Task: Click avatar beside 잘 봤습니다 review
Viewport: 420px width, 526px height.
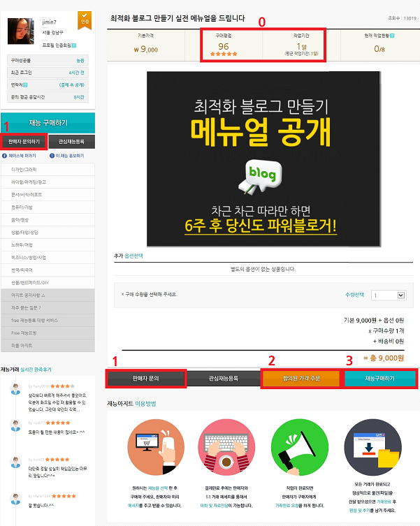Action: point(15,499)
